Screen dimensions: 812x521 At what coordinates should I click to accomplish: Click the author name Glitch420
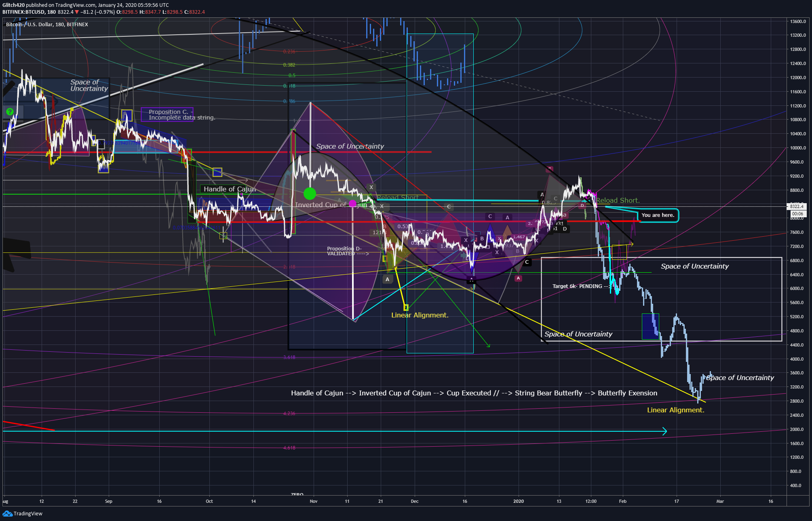click(x=13, y=5)
